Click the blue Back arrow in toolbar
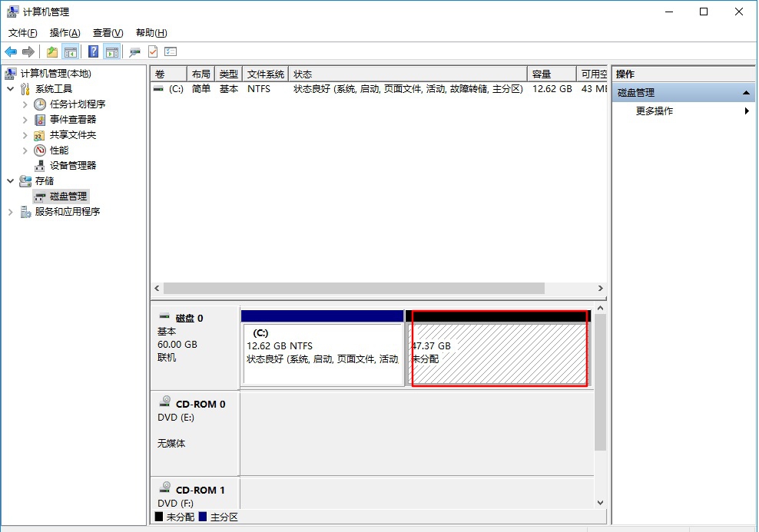 point(11,51)
